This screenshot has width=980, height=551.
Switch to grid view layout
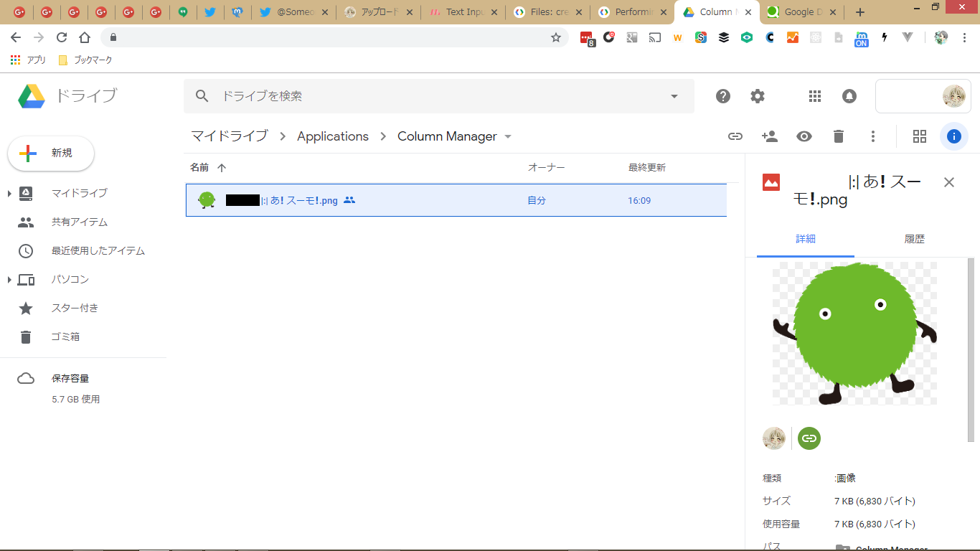919,136
